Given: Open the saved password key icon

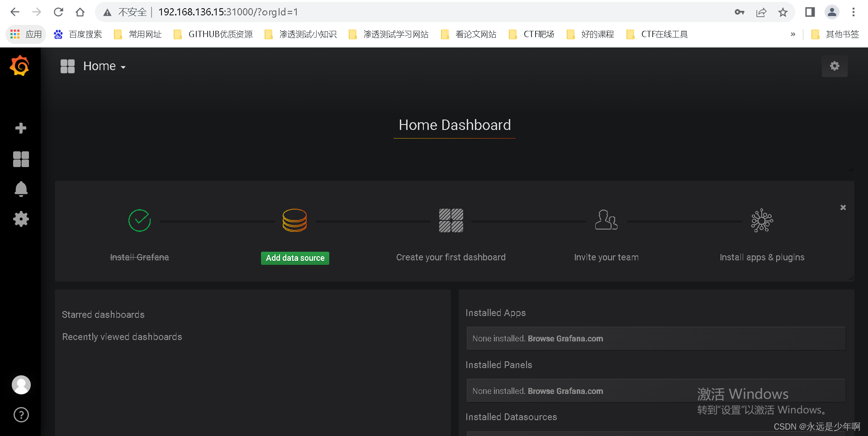Looking at the screenshot, I should pyautogui.click(x=740, y=12).
